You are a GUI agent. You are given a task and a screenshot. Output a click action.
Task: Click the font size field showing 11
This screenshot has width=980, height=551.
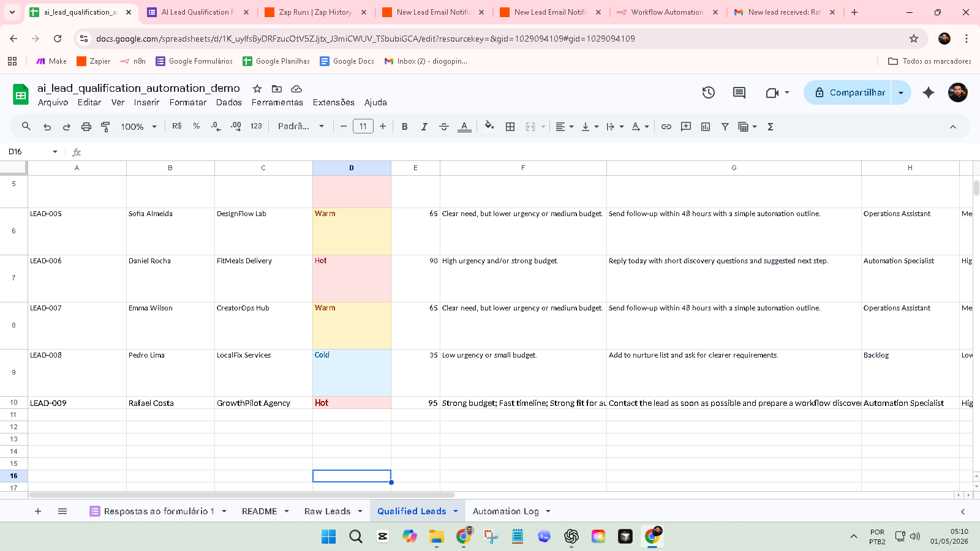coord(363,127)
